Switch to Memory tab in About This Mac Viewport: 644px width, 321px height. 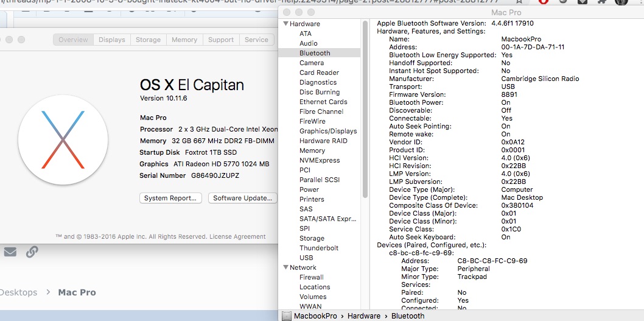coord(184,40)
